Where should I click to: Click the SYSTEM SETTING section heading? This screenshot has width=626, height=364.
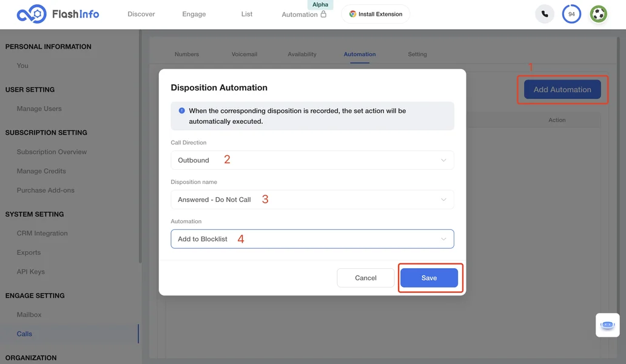click(35, 214)
